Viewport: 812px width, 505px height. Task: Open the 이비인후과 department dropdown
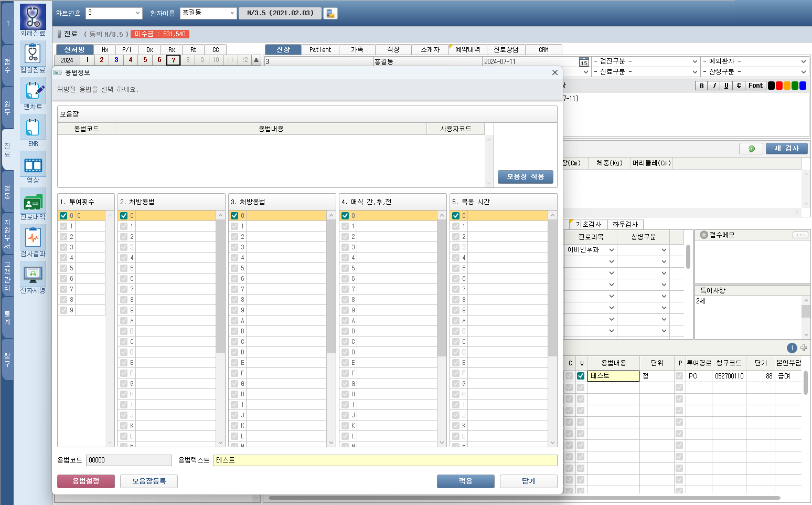[611, 250]
